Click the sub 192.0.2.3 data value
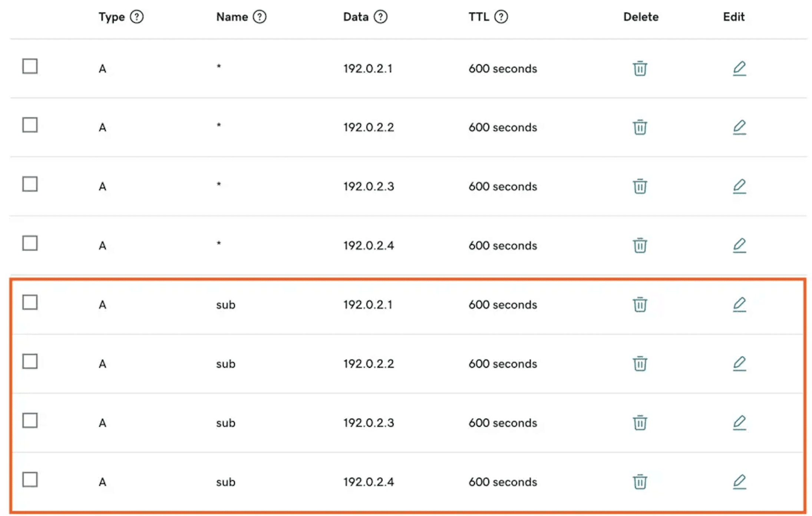This screenshot has height=516, width=812. [368, 423]
